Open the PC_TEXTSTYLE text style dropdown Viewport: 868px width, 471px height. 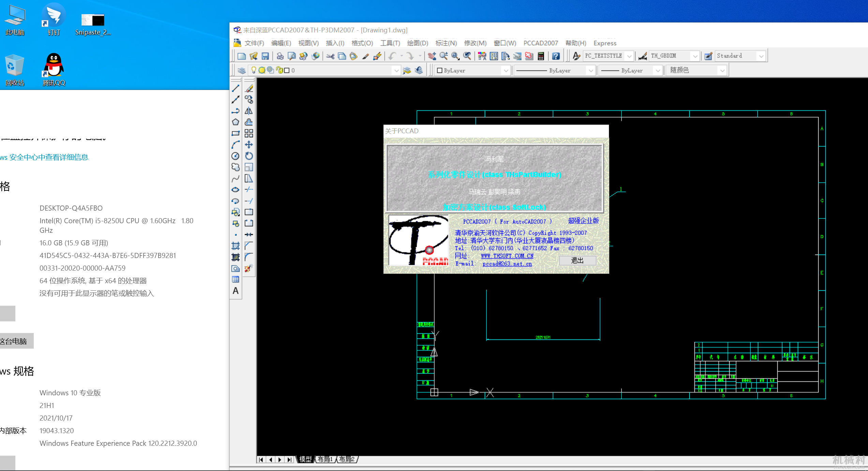coord(629,56)
